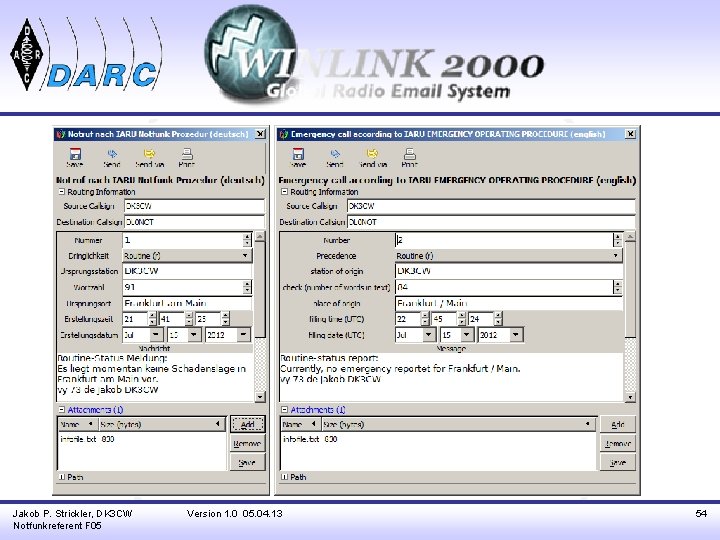Click station of origin field
This screenshot has width=720, height=540.
[x=509, y=271]
